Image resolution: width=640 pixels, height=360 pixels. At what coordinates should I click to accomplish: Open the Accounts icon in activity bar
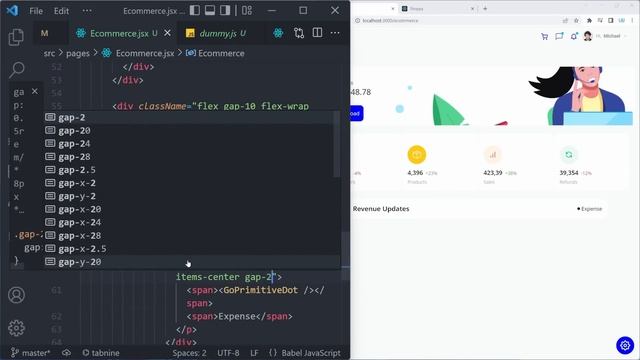pyautogui.click(x=16, y=295)
